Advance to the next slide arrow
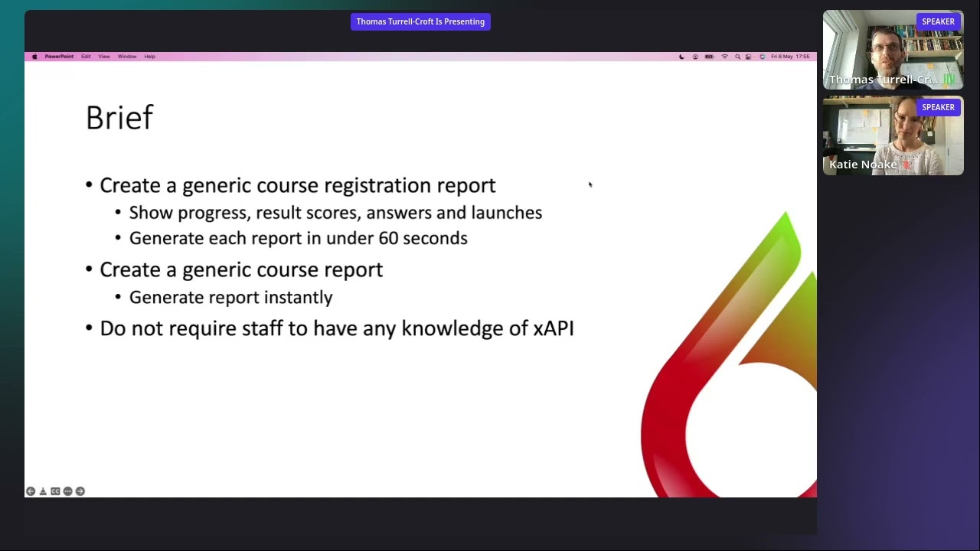 [x=80, y=491]
